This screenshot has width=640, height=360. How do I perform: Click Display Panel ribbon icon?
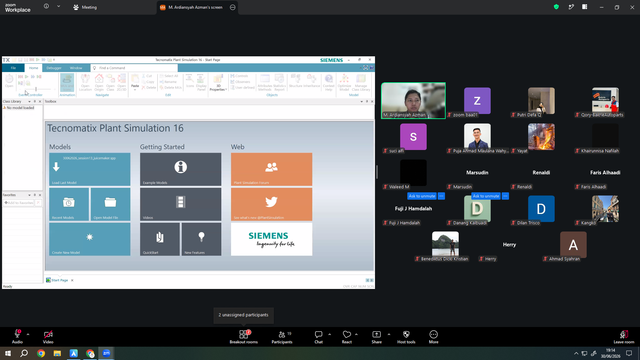tap(201, 83)
